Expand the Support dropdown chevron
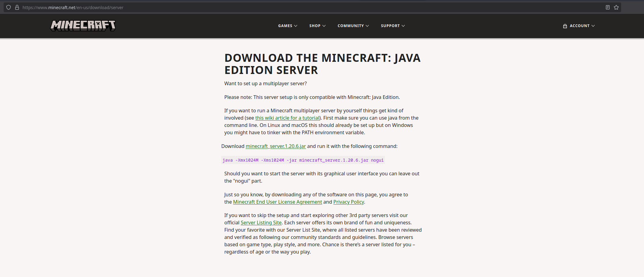This screenshot has width=644, height=277. click(403, 26)
